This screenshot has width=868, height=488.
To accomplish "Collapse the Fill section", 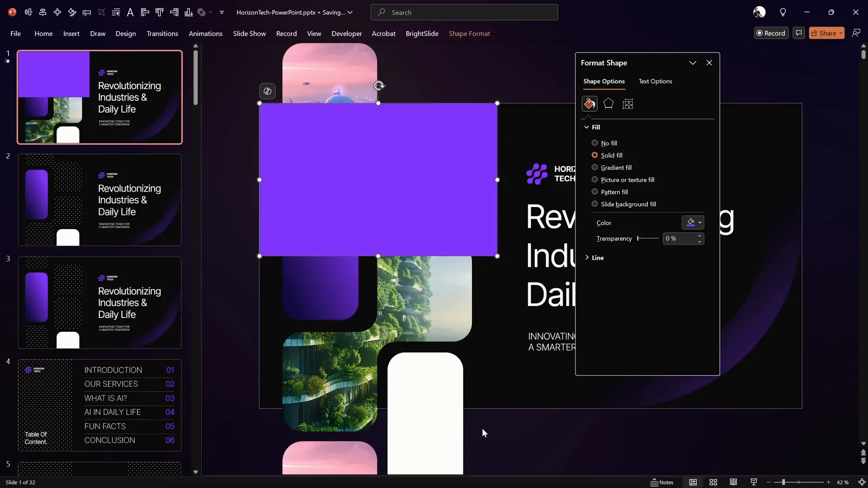I will point(586,127).
